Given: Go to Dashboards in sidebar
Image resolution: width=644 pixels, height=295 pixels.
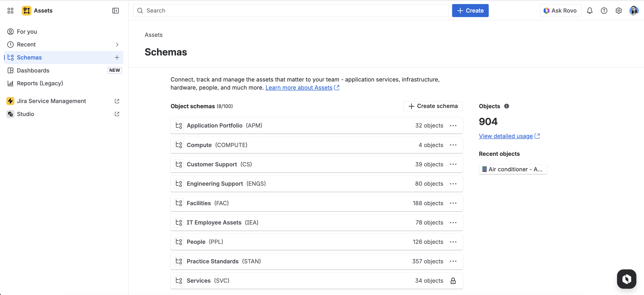Looking at the screenshot, I should coord(33,70).
